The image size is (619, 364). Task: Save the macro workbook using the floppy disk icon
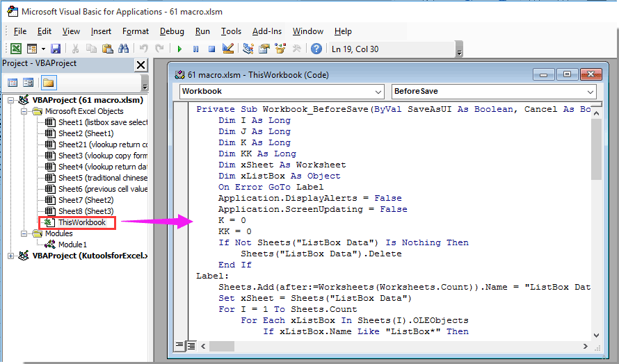coord(56,49)
